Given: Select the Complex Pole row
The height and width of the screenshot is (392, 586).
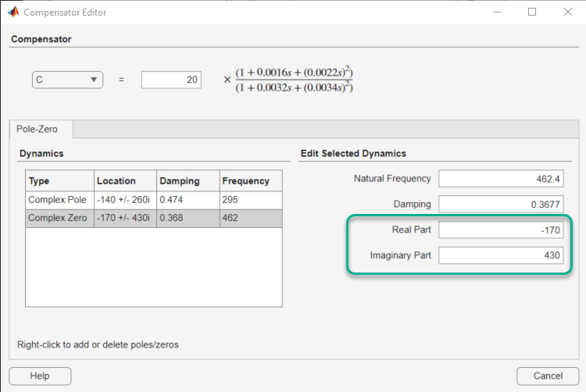Looking at the screenshot, I should (x=59, y=199).
